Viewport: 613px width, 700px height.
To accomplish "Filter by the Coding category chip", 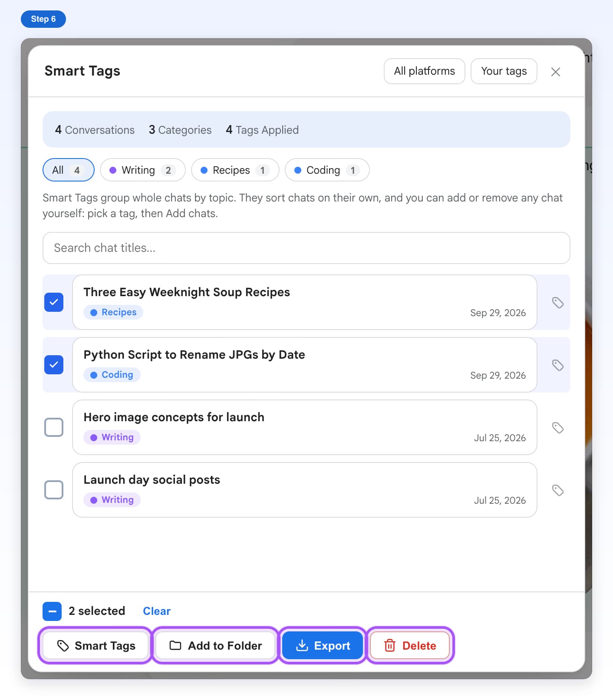I will point(327,170).
